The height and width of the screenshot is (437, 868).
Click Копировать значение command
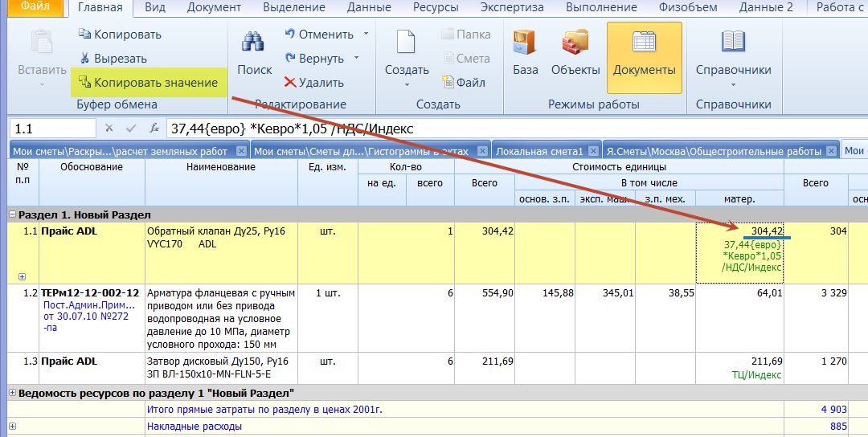coord(149,83)
